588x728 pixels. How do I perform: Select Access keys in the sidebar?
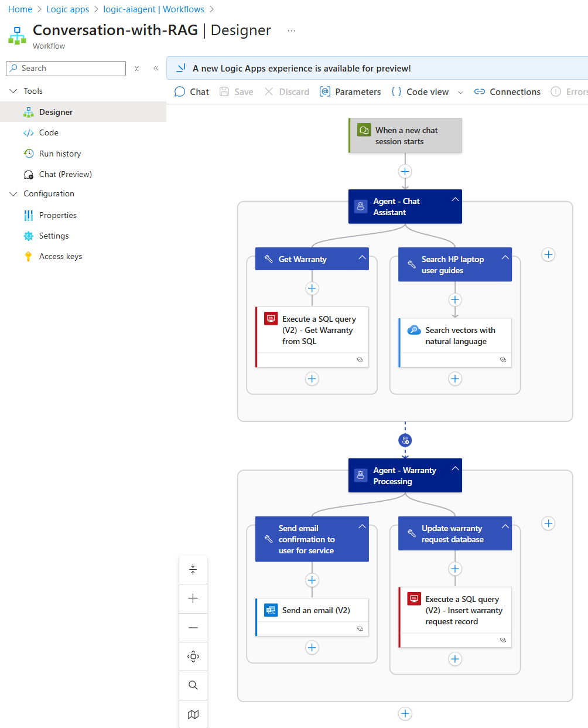(60, 256)
